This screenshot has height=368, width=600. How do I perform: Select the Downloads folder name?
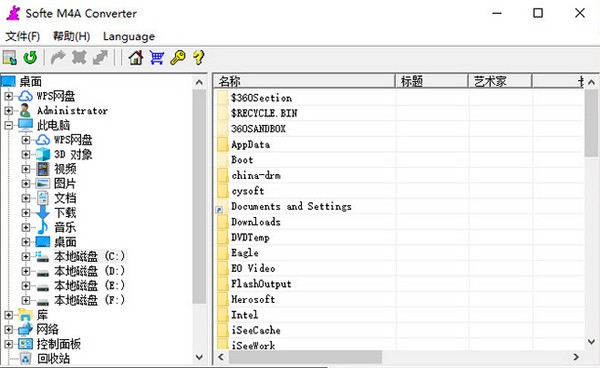point(256,222)
